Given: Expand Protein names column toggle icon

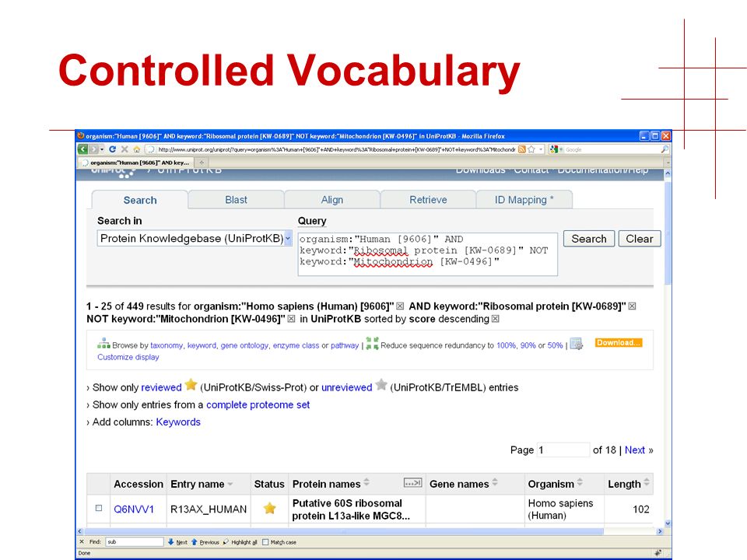Looking at the screenshot, I should (x=412, y=483).
